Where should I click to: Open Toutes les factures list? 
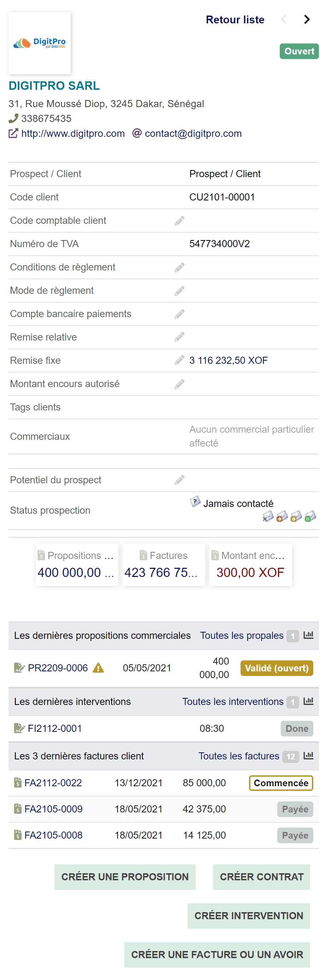[x=238, y=756]
